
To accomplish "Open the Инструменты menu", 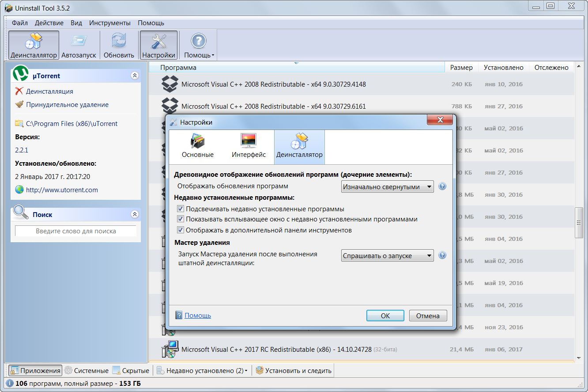I will point(110,23).
